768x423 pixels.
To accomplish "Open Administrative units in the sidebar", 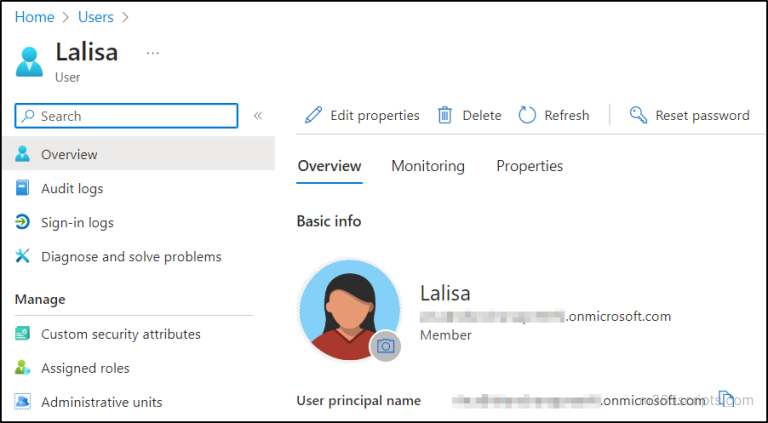I will pyautogui.click(x=101, y=402).
